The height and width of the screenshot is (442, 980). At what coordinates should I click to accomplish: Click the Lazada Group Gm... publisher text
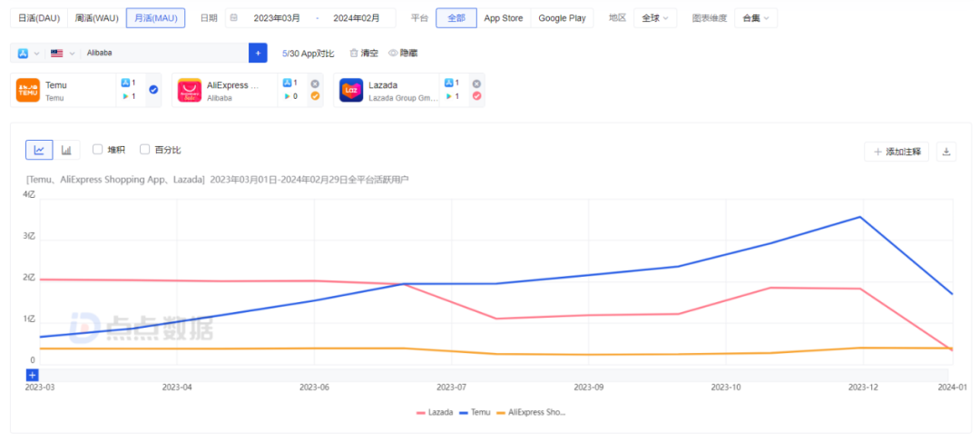[x=403, y=97]
